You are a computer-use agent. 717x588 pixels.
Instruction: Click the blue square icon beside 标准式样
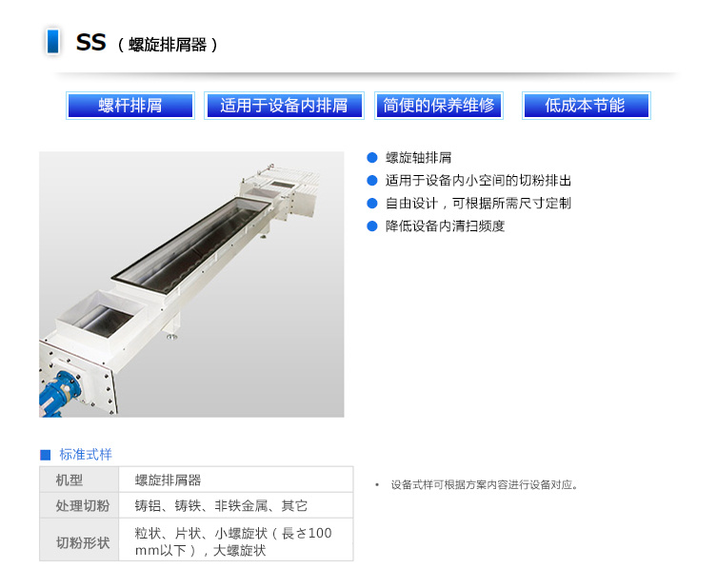coord(46,455)
